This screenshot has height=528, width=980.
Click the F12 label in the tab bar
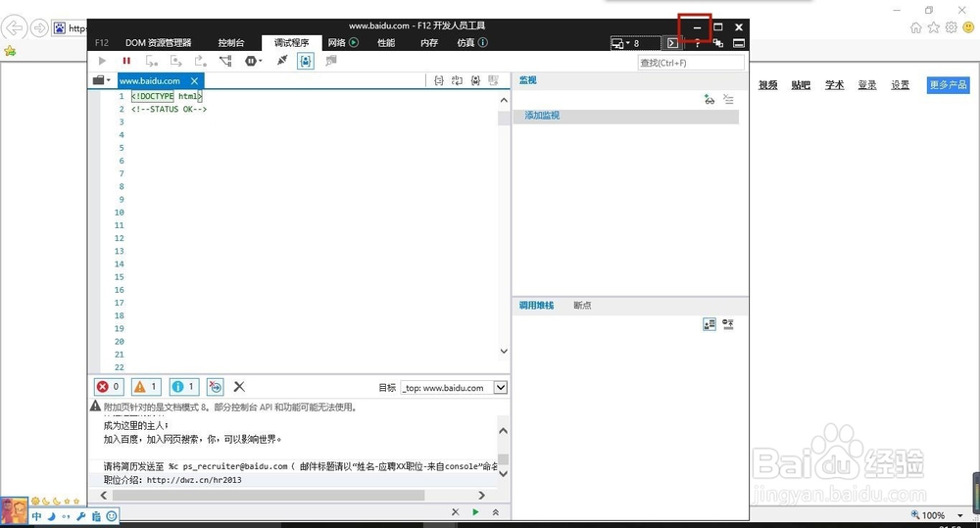tap(102, 42)
